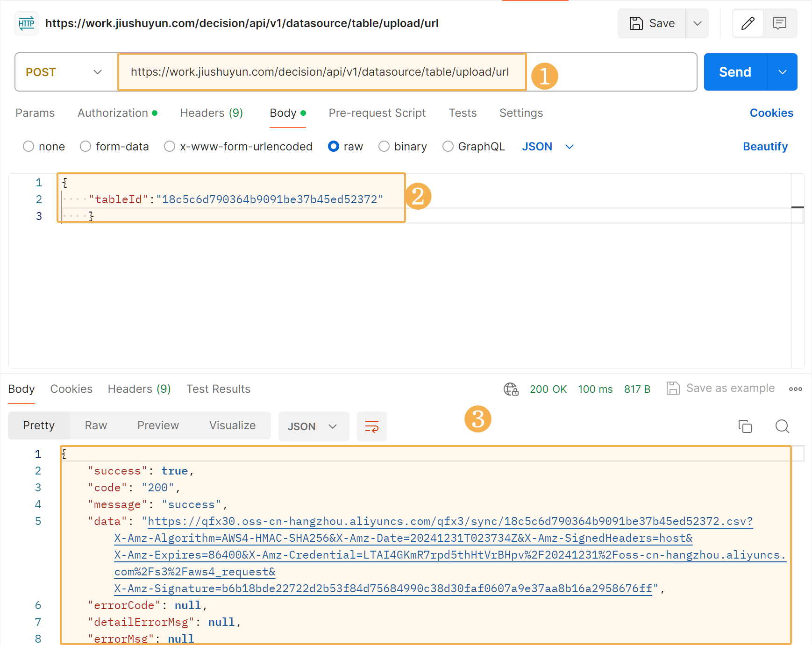This screenshot has width=812, height=645.
Task: Select the binary body option
Action: pos(384,147)
